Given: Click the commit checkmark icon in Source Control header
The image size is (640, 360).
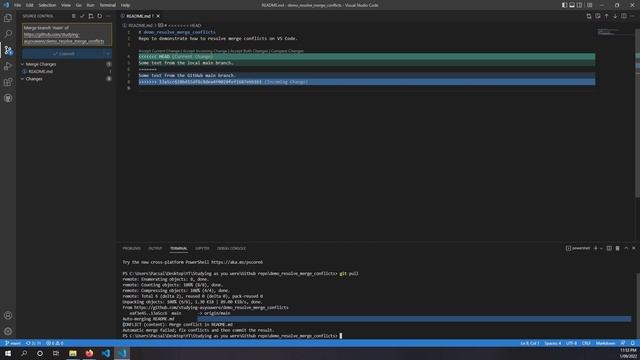Looking at the screenshot, I should click(x=82, y=16).
